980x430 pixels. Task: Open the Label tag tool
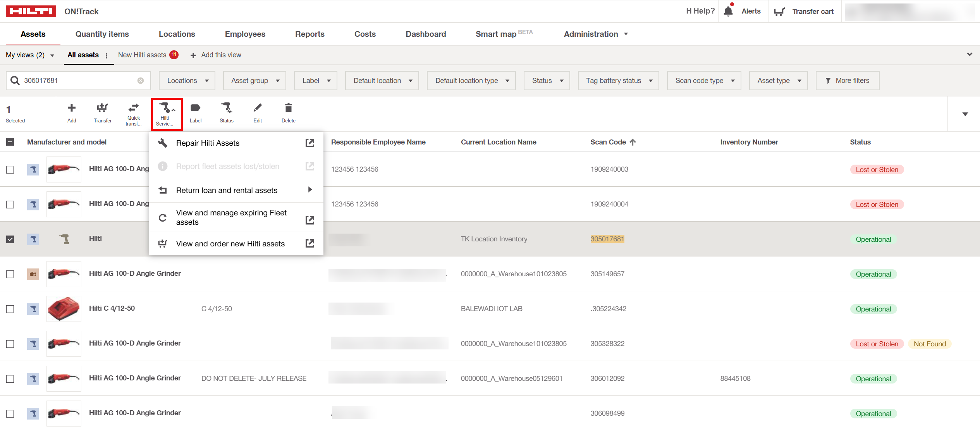point(195,108)
